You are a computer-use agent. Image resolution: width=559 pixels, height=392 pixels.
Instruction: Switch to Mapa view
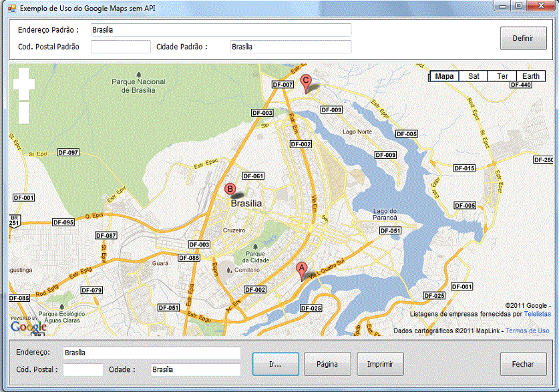point(444,76)
